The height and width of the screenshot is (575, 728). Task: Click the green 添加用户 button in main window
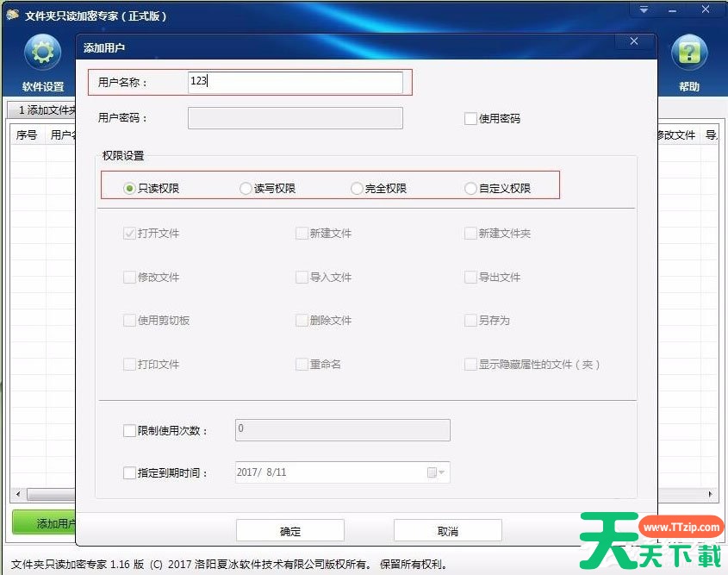coord(44,523)
